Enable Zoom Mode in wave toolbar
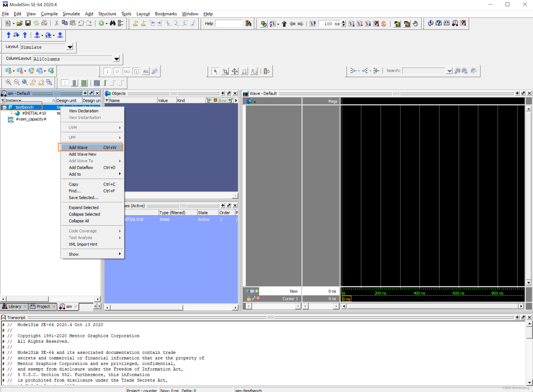Viewport: 533px width, 392px height. [x=225, y=71]
